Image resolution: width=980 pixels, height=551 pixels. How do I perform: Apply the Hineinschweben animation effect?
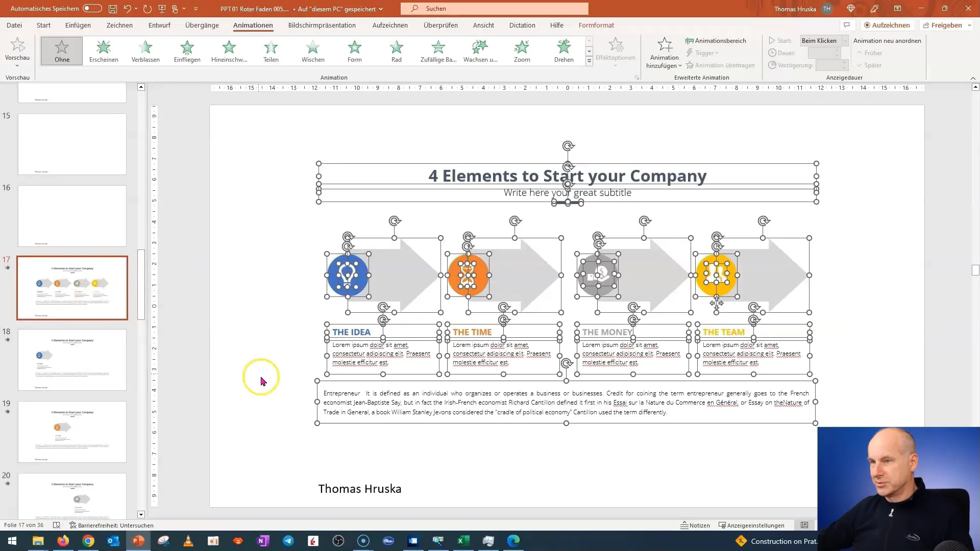229,51
